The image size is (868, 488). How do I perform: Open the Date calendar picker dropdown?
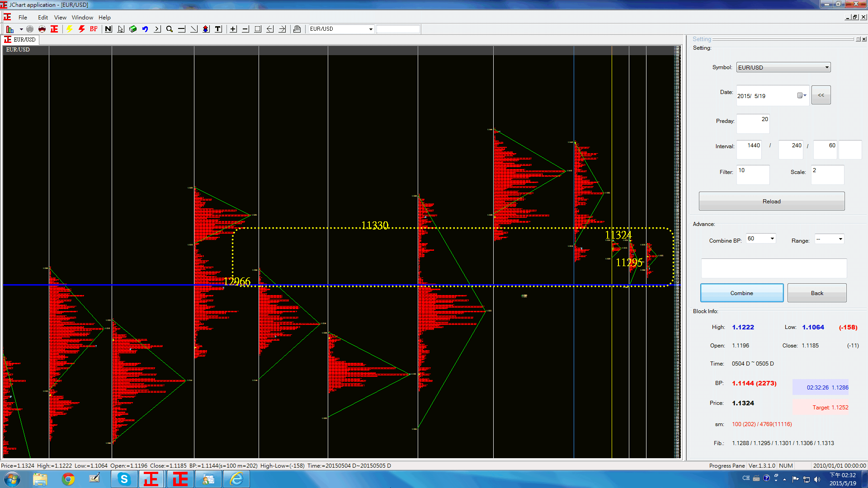tap(802, 95)
